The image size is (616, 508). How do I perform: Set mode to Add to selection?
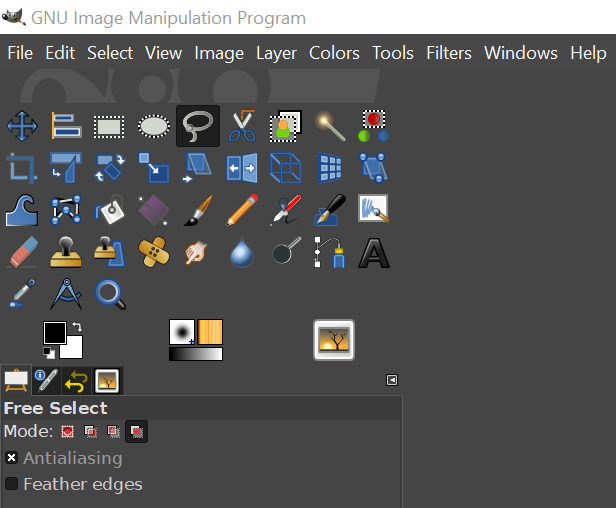click(90, 431)
